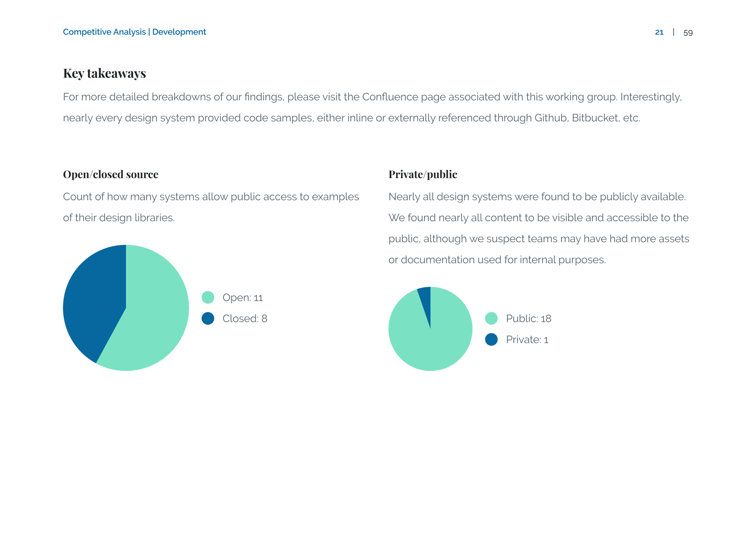Click the Key takeaways heading
This screenshot has width=756, height=538.
[x=104, y=73]
